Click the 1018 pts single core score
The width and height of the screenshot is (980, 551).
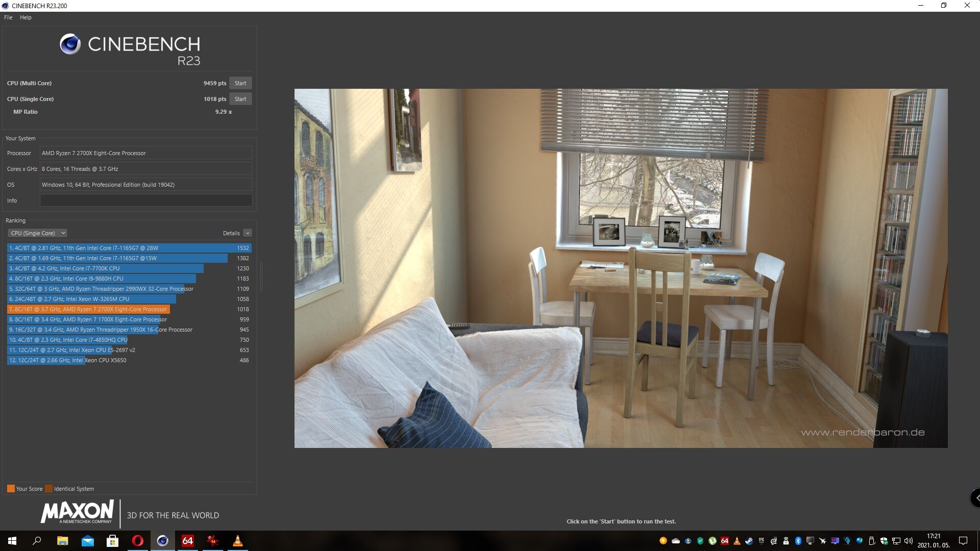point(214,99)
